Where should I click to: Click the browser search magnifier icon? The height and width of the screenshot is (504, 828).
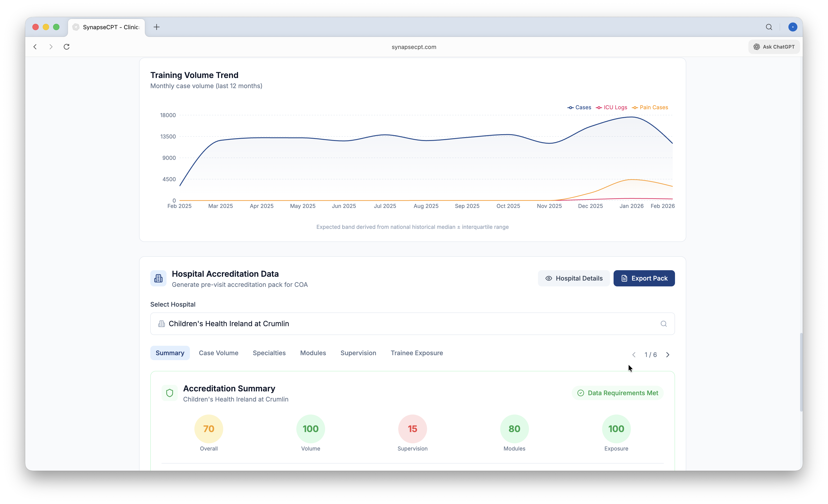[x=769, y=27]
